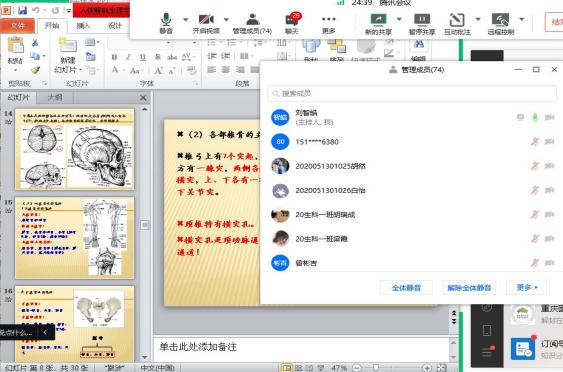This screenshot has width=563, height=372.
Task: Click the 47% zoom level text
Action: click(x=339, y=368)
